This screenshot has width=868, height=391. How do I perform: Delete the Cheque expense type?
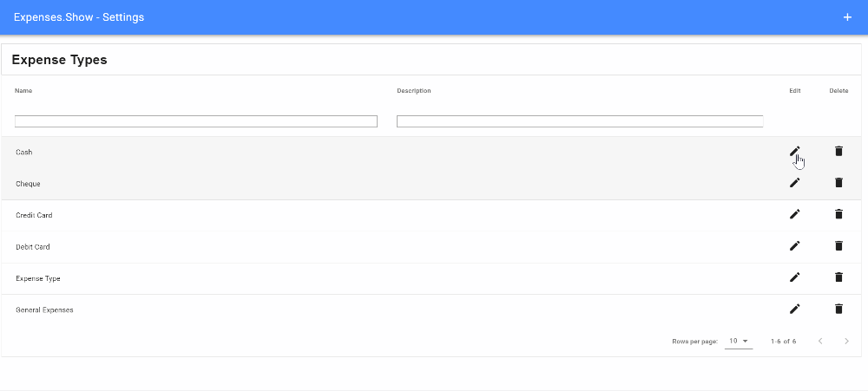click(x=838, y=183)
